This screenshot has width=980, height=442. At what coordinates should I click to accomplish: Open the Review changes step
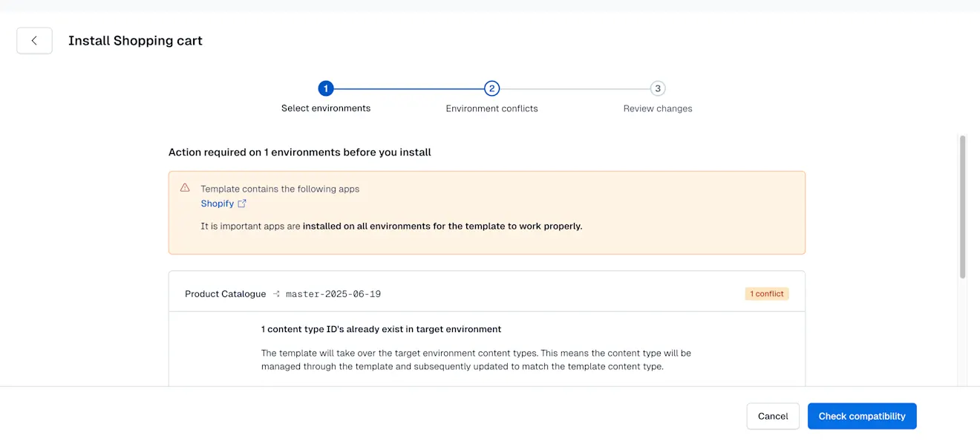click(x=658, y=108)
